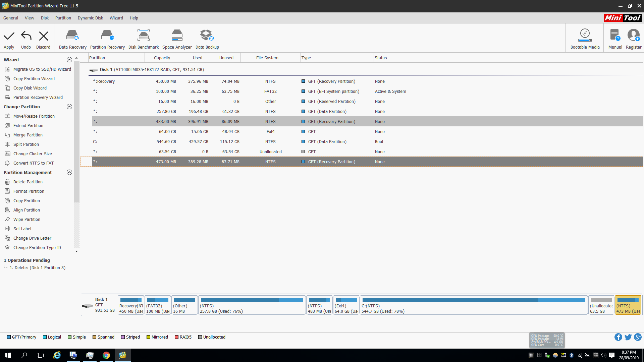This screenshot has height=362, width=644.
Task: Open Partition Recovery Wizard in sidebar
Action: click(x=34, y=98)
